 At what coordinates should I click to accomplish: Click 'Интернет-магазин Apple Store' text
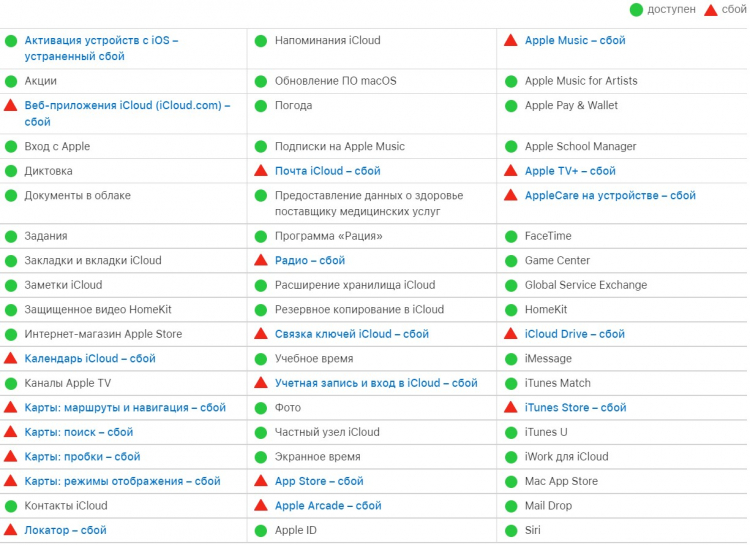click(x=103, y=334)
